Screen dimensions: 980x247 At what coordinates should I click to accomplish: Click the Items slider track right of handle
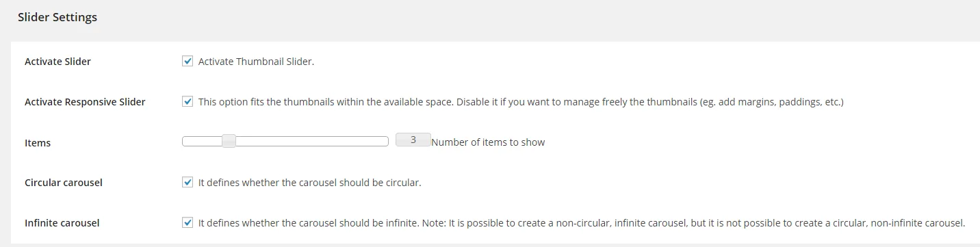(x=312, y=142)
